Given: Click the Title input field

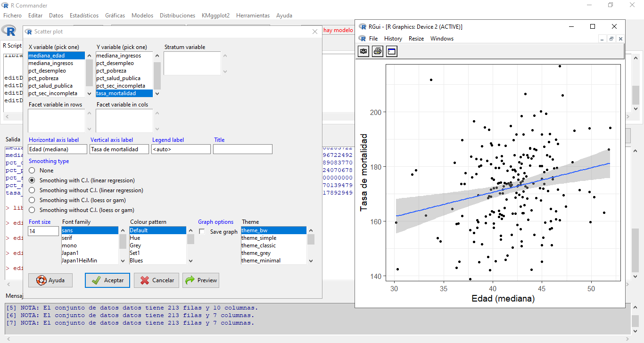Looking at the screenshot, I should (242, 149).
